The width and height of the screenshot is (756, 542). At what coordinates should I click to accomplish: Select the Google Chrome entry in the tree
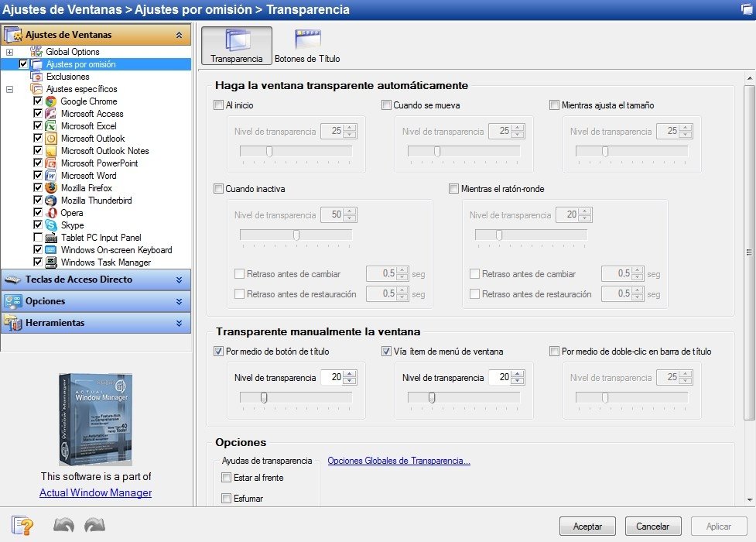point(88,101)
